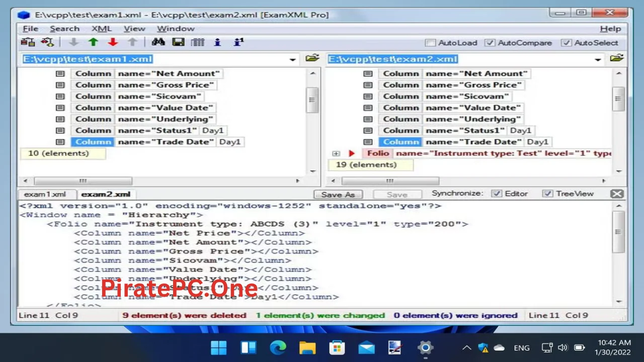Image resolution: width=644 pixels, height=362 pixels.
Task: Open Settings gear from taskbar
Action: 425,347
